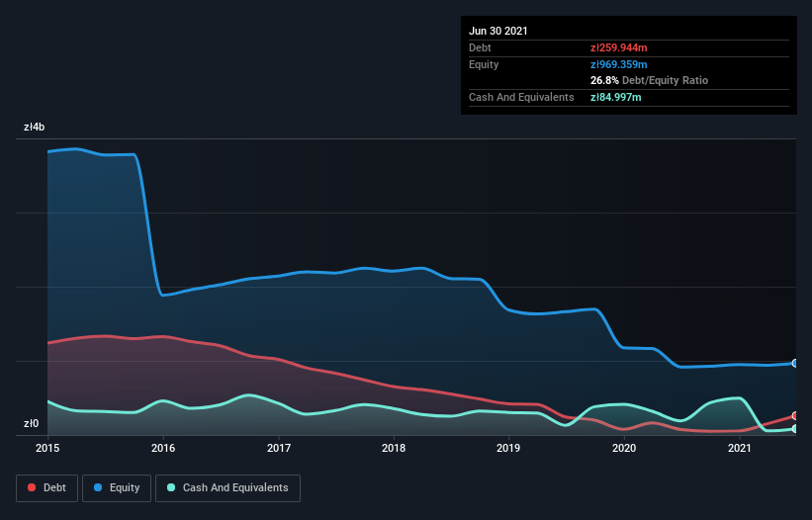Select the blue Equity endpoint marker
The image size is (812, 520).
pos(795,363)
